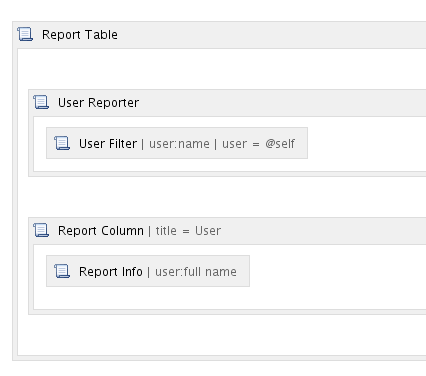426x376 pixels.
Task: Click the user keyword before equals sign
Action: (234, 144)
